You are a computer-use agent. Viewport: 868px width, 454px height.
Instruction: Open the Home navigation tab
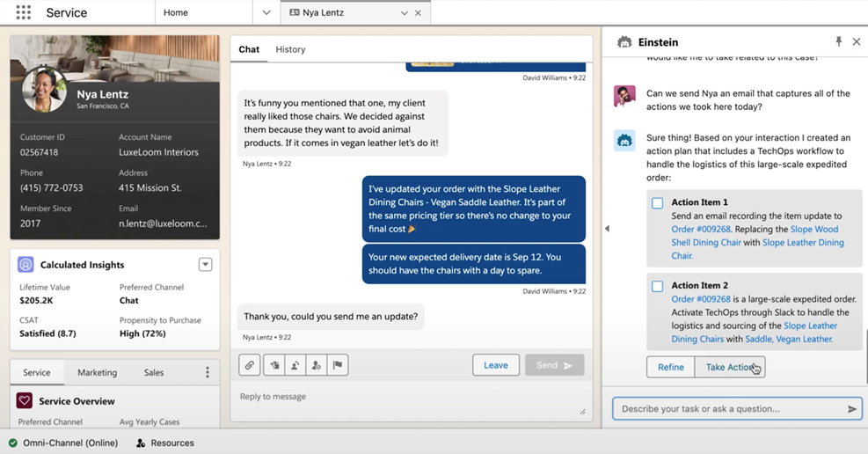[176, 12]
